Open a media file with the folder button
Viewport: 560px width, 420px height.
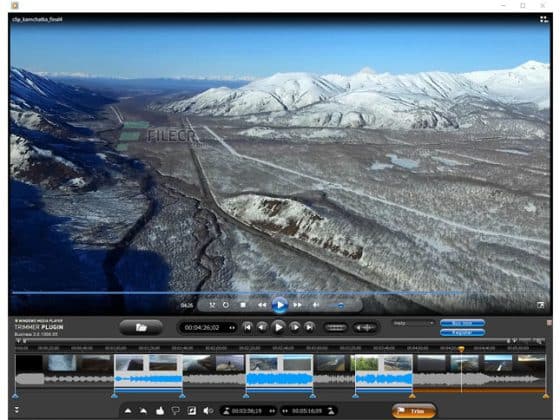tap(141, 328)
